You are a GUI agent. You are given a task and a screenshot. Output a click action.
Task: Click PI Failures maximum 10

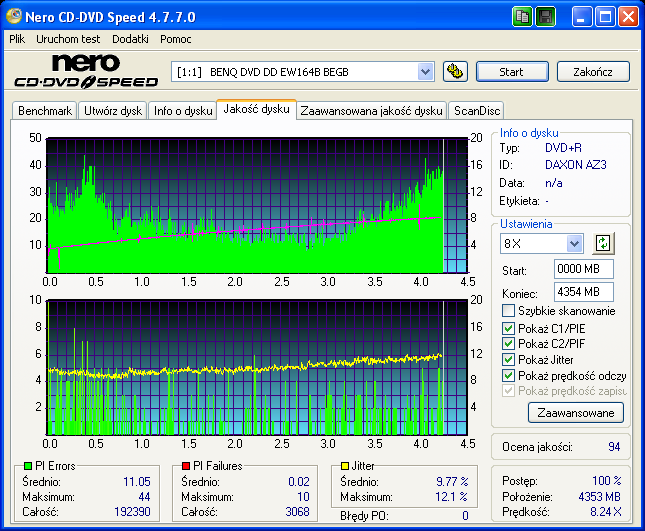pos(304,497)
